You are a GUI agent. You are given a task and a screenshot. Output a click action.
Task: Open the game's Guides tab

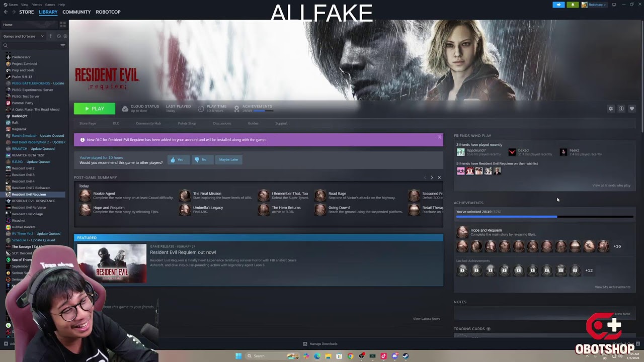[253, 123]
